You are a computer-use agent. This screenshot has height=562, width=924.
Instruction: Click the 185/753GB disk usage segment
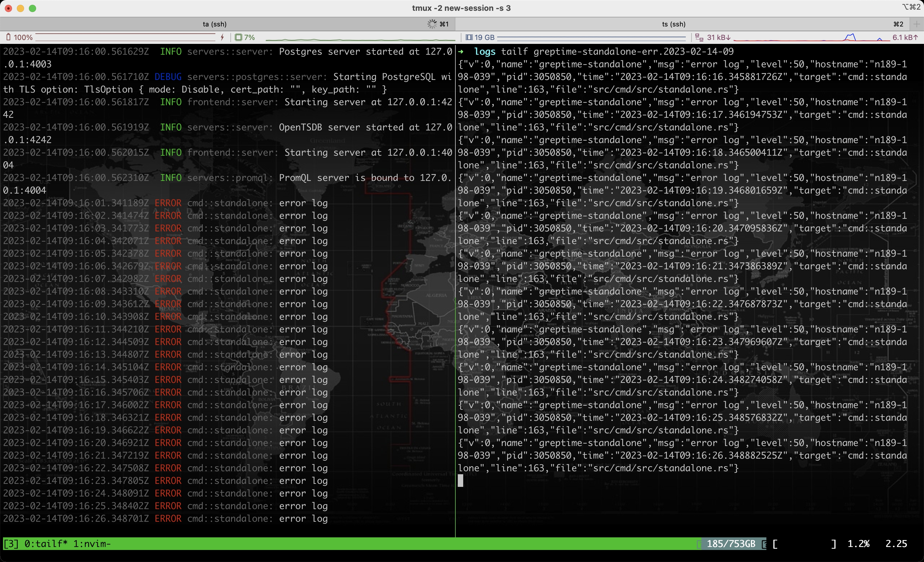(x=731, y=544)
